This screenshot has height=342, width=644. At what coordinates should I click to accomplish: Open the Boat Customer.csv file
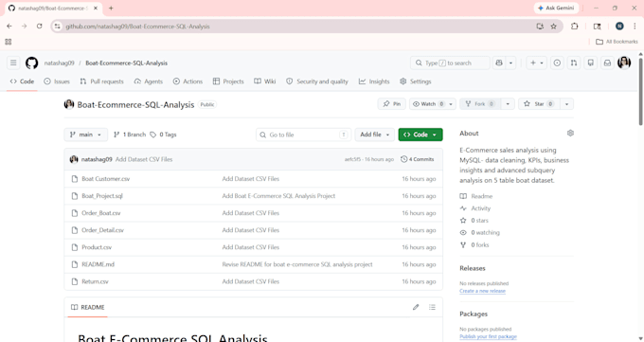pos(105,179)
